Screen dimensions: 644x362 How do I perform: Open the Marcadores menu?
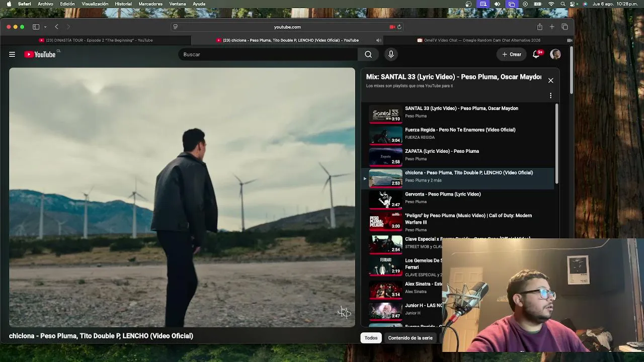150,4
